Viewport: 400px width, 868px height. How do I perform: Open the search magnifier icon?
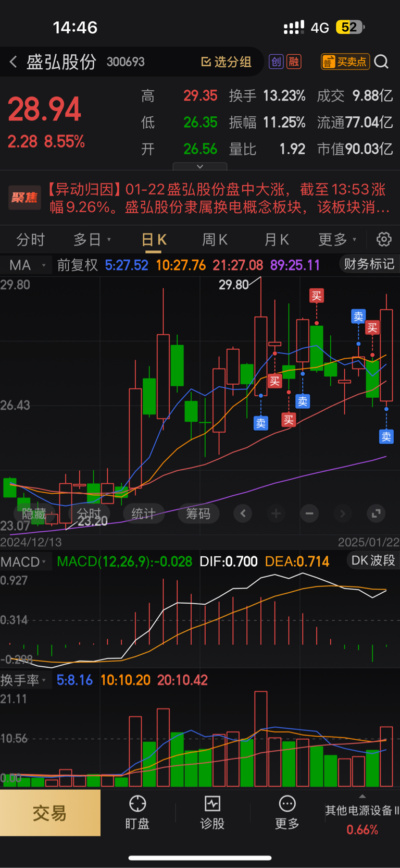[x=381, y=62]
